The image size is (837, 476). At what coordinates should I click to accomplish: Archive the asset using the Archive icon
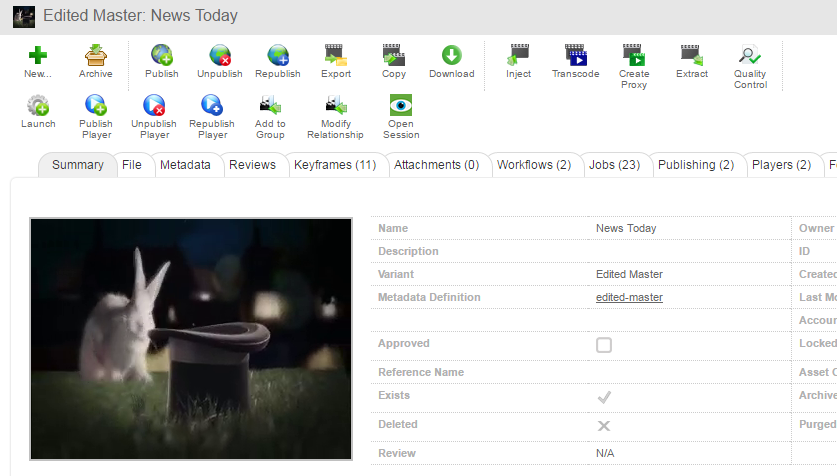96,55
